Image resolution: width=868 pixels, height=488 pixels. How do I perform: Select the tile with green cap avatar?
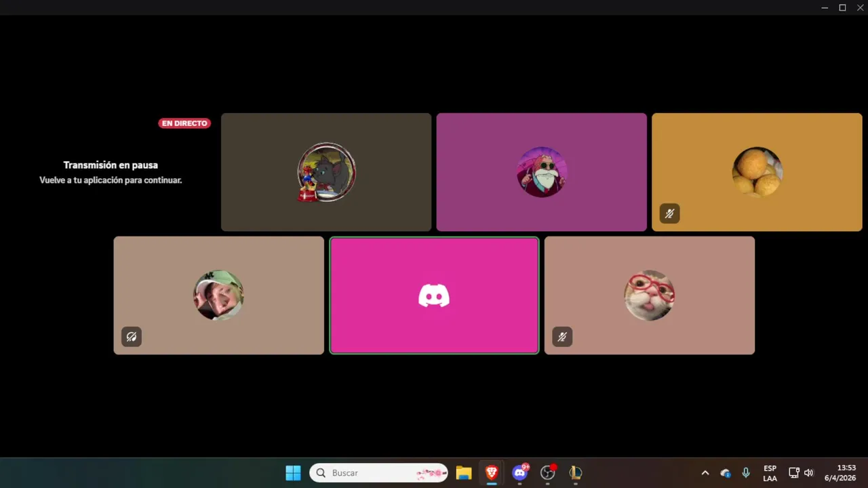(219, 295)
